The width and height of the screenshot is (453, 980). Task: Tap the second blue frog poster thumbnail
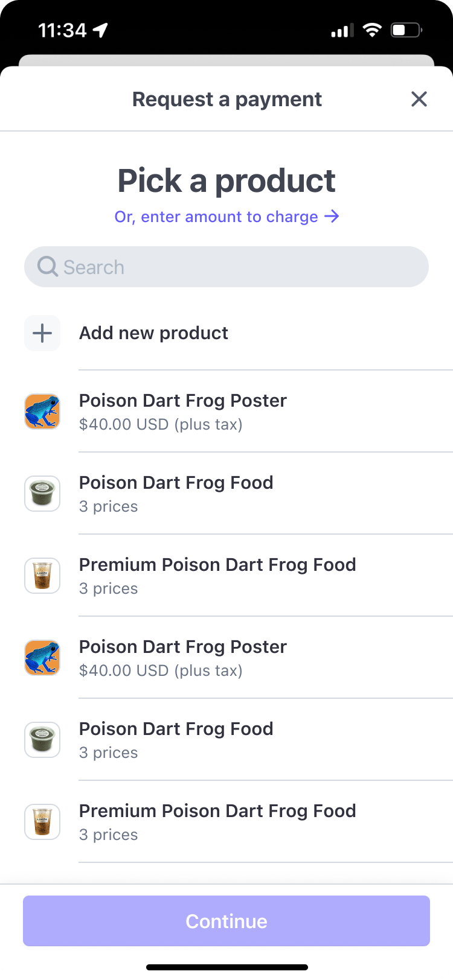tap(42, 658)
